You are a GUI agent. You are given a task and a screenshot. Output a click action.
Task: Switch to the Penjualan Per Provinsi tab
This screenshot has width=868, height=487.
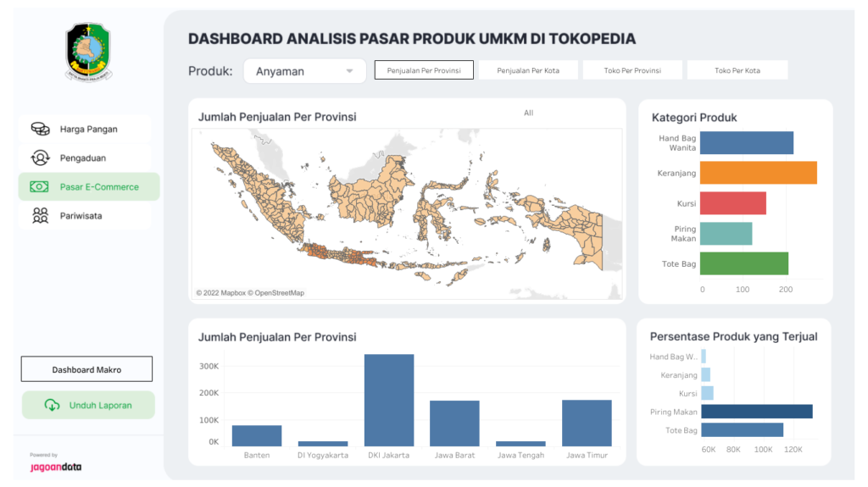[x=424, y=69]
